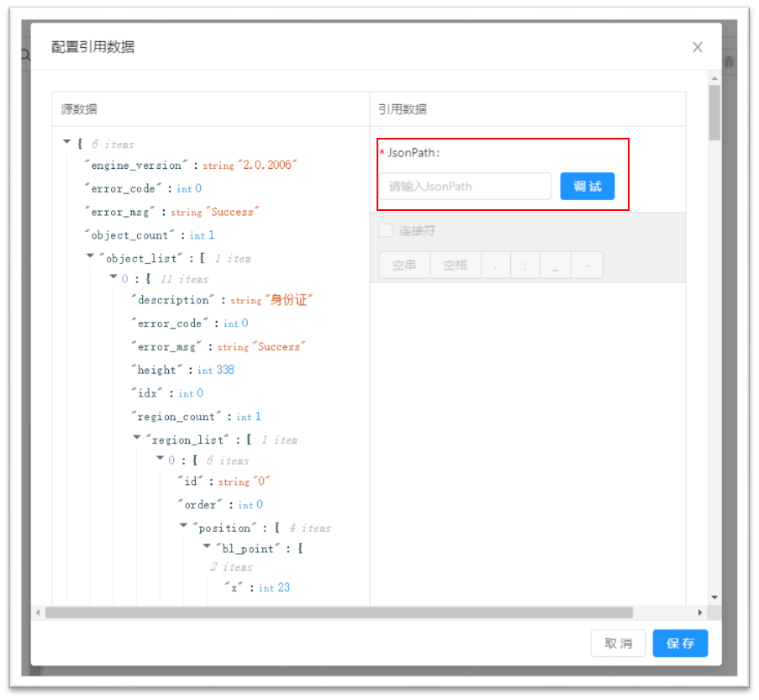This screenshot has width=759, height=700.
Task: Click the root-level error_code key
Action: click(x=123, y=189)
